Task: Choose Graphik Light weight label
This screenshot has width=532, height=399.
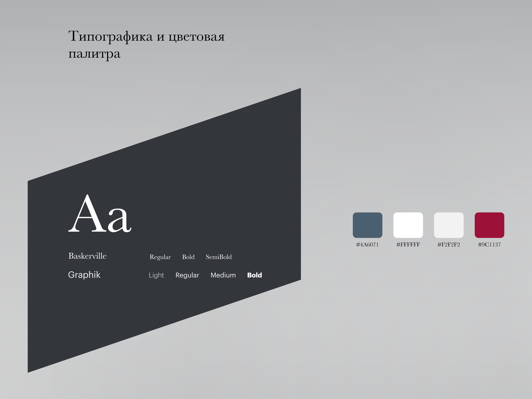Action: [156, 275]
